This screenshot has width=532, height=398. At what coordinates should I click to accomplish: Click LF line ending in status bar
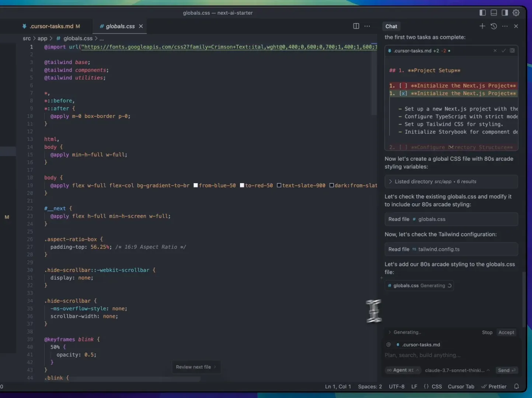(414, 387)
